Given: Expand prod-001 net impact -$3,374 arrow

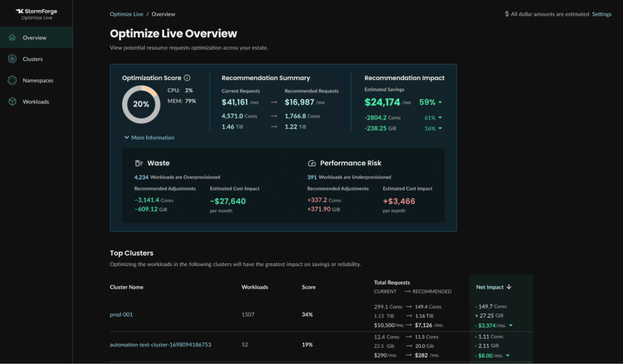Looking at the screenshot, I should (x=511, y=326).
